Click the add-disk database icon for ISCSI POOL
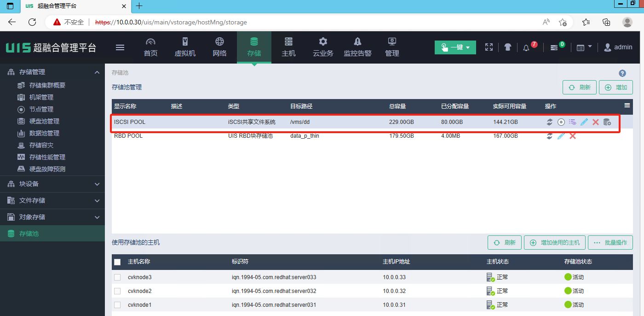644x316 pixels. [607, 122]
